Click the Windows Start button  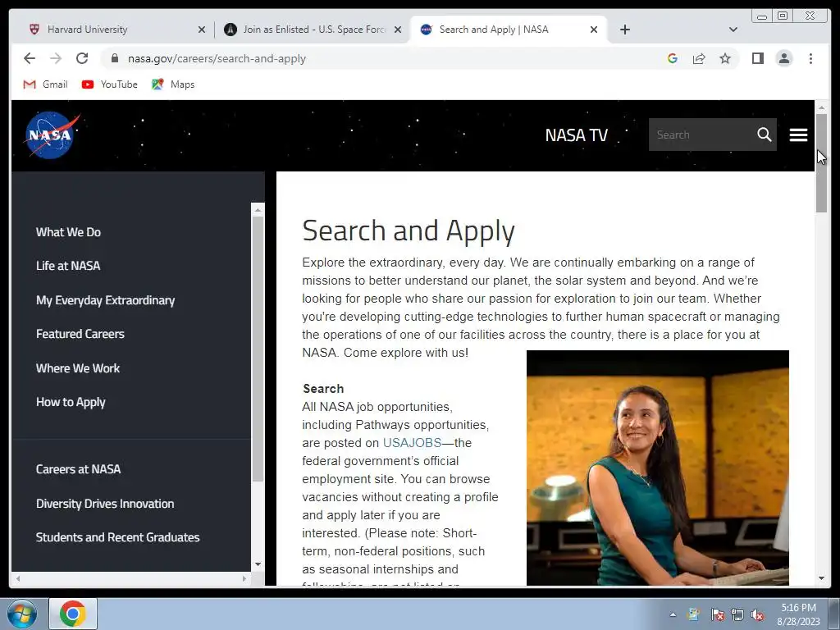tap(22, 614)
